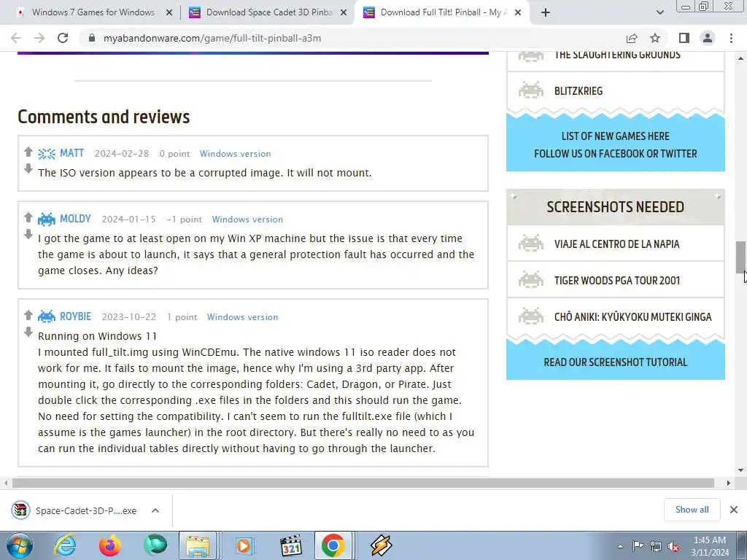Click the horizontal scrollbar thumb
747x560 pixels.
click(x=363, y=483)
